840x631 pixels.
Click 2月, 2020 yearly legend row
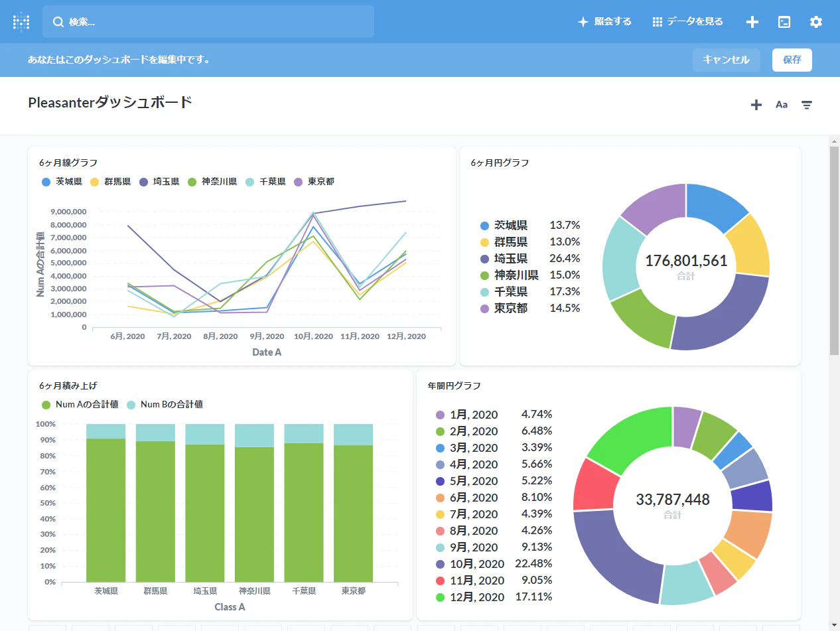[x=494, y=431]
